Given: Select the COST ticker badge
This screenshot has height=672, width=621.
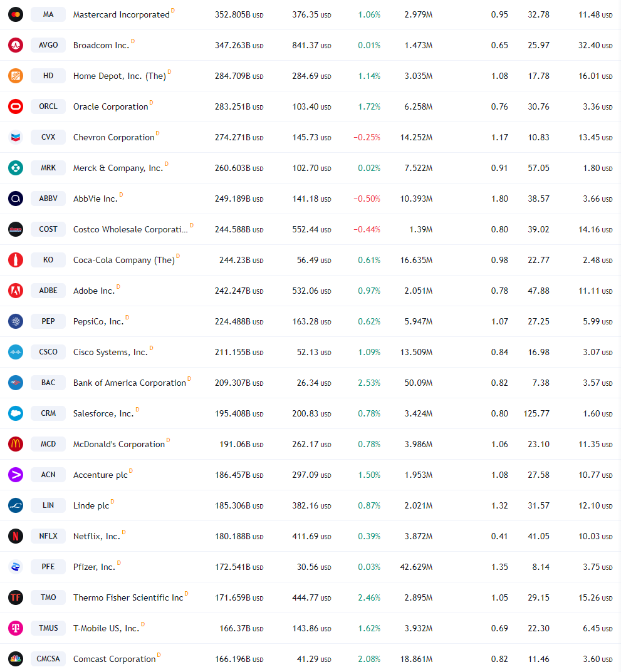Looking at the screenshot, I should point(48,229).
